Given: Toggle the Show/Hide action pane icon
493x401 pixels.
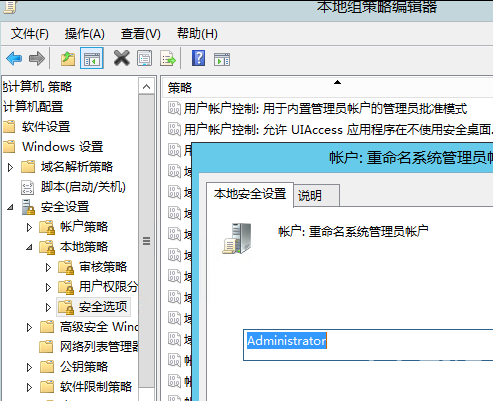Looking at the screenshot, I should 222,59.
